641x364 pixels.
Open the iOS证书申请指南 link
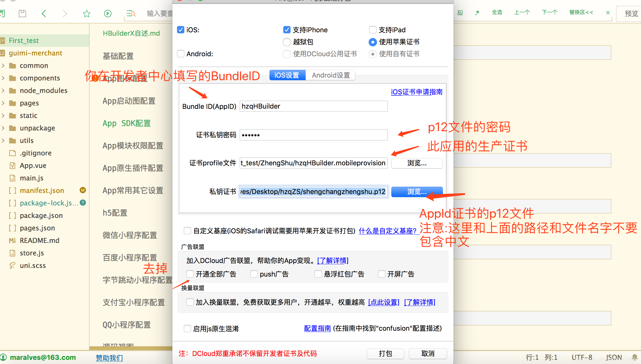pos(417,92)
